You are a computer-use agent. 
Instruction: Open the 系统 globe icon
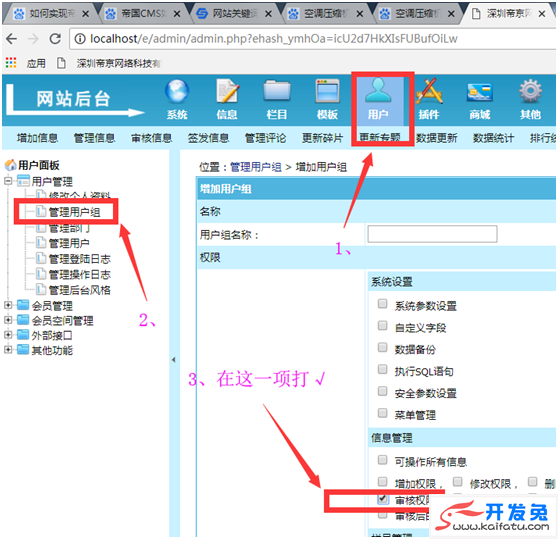point(177,91)
